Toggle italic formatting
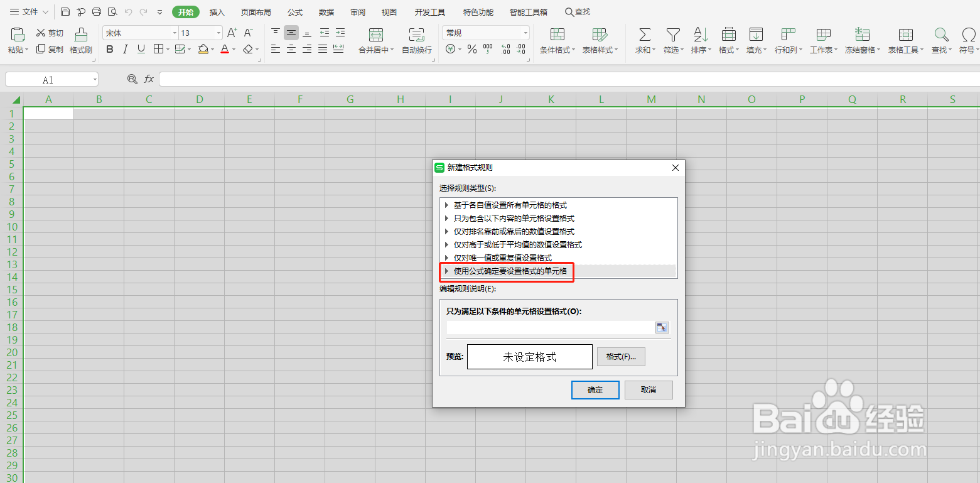The width and height of the screenshot is (980, 483). coord(126,49)
